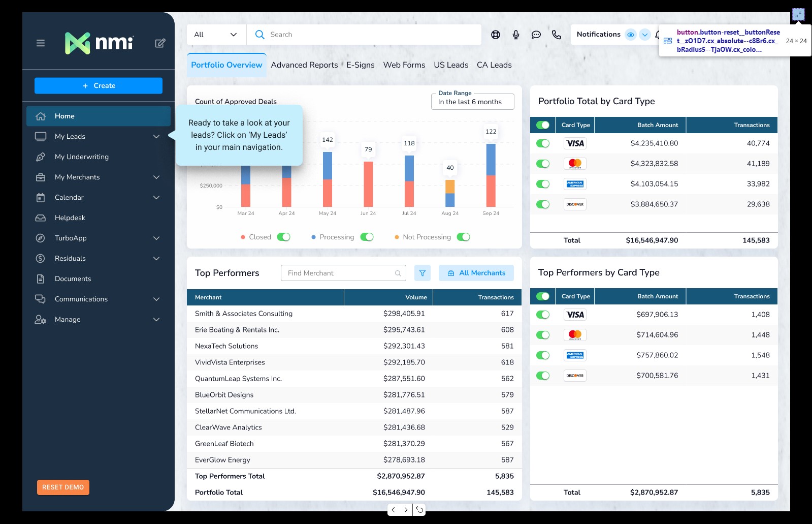The image size is (812, 524).
Task: Click the hamburger menu icon in sidebar
Action: point(41,43)
